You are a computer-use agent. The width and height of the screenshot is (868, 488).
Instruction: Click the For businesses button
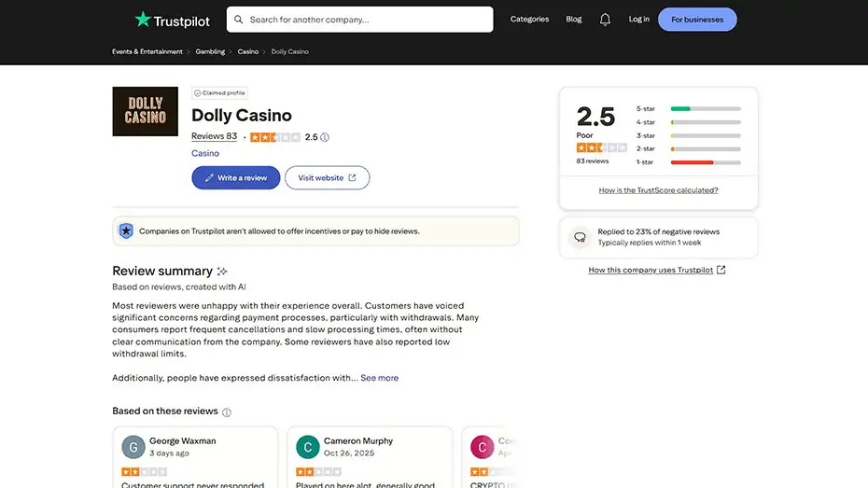click(x=697, y=20)
